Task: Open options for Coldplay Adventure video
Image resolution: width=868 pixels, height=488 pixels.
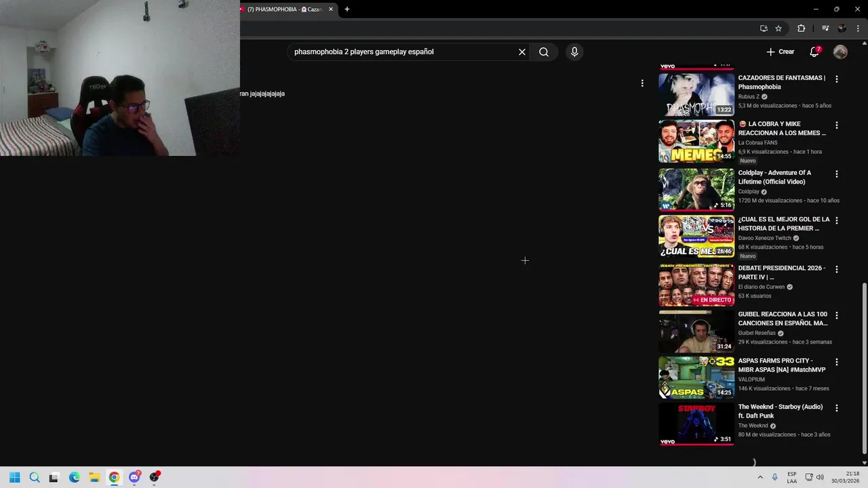Action: [836, 174]
